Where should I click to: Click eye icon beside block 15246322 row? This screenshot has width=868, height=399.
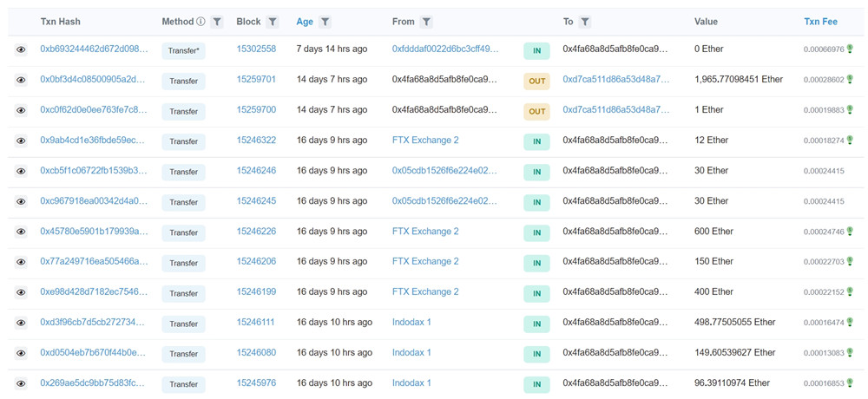click(21, 141)
